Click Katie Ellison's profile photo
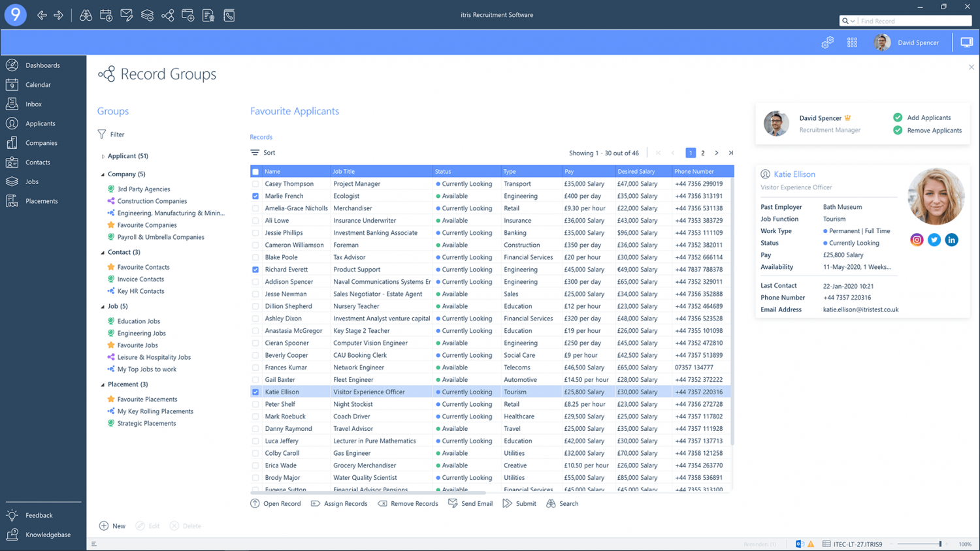This screenshot has height=551, width=980. click(x=936, y=197)
